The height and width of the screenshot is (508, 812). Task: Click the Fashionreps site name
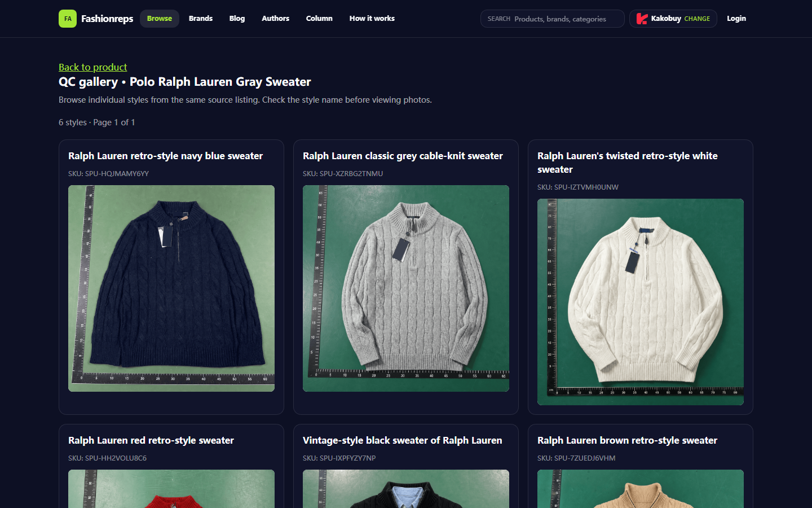pyautogui.click(x=107, y=19)
